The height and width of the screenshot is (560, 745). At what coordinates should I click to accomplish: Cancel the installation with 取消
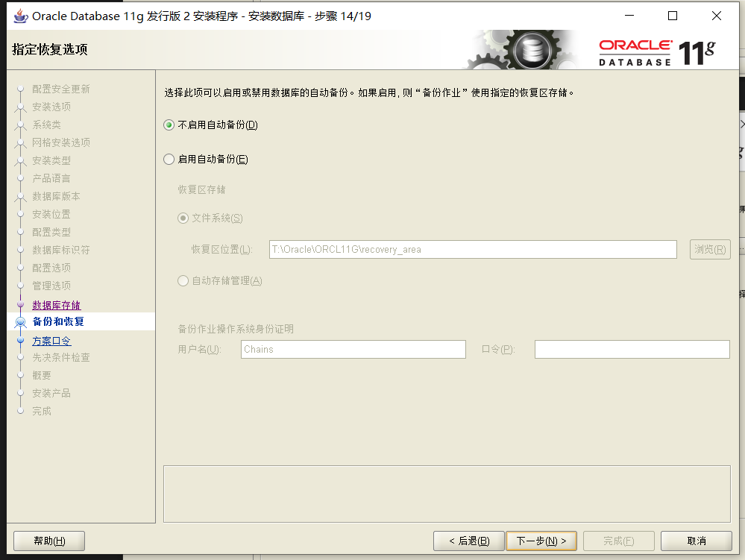point(696,541)
